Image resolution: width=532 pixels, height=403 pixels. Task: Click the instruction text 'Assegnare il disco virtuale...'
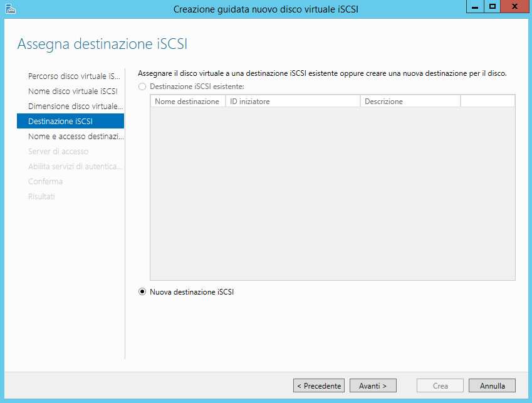pyautogui.click(x=322, y=73)
